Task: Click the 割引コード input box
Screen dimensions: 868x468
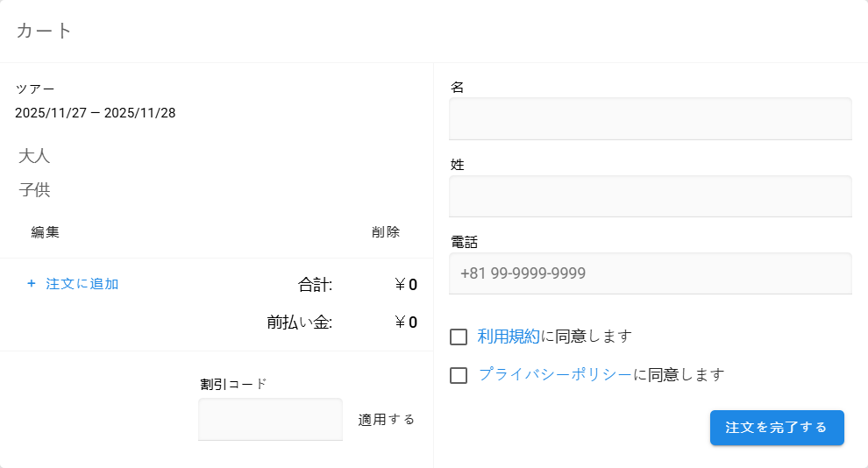Action: point(270,420)
